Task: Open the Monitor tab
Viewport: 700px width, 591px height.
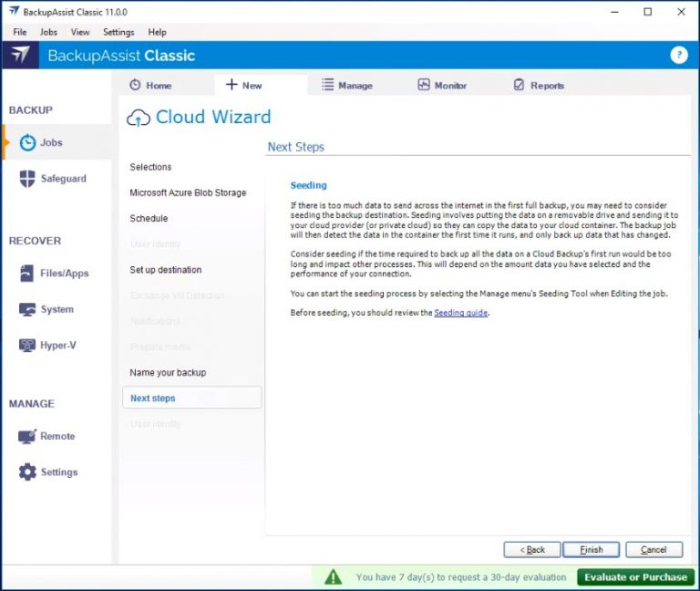Action: tap(442, 86)
